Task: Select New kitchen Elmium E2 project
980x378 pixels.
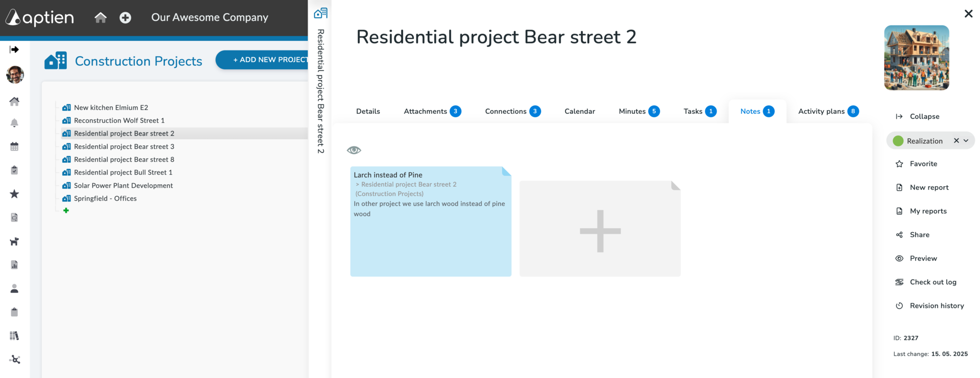Action: point(111,108)
